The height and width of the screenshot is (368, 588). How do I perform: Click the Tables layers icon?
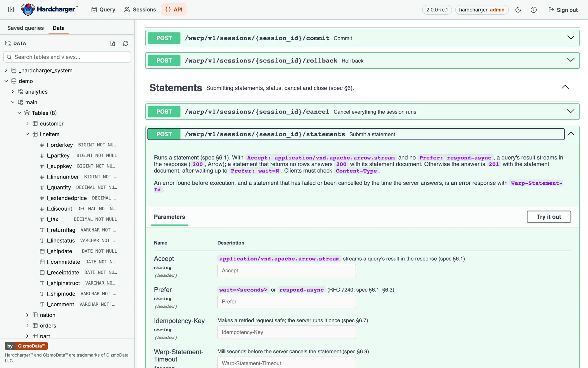[27, 113]
